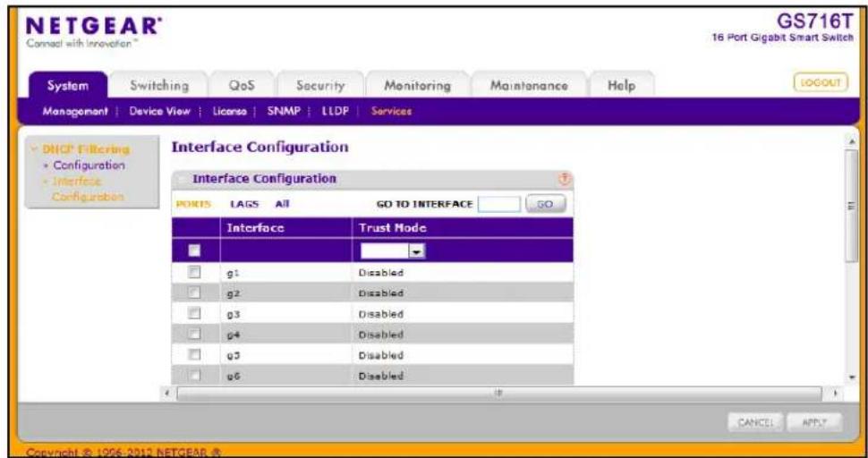Click Disabled trust mode for g3
This screenshot has width=868, height=458.
[381, 314]
